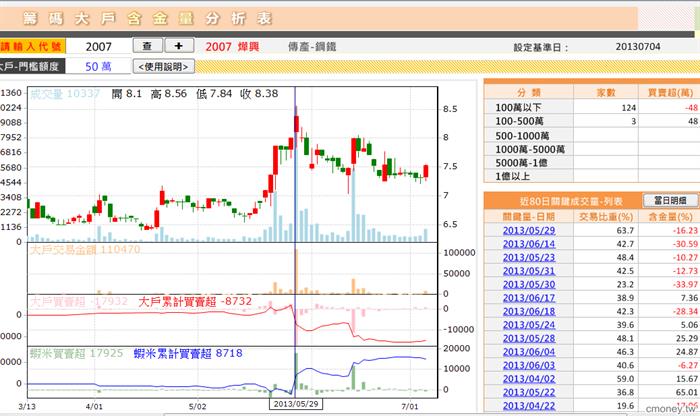The height and width of the screenshot is (416, 700).
Task: Click the 含金量(%) column header
Action: (673, 216)
